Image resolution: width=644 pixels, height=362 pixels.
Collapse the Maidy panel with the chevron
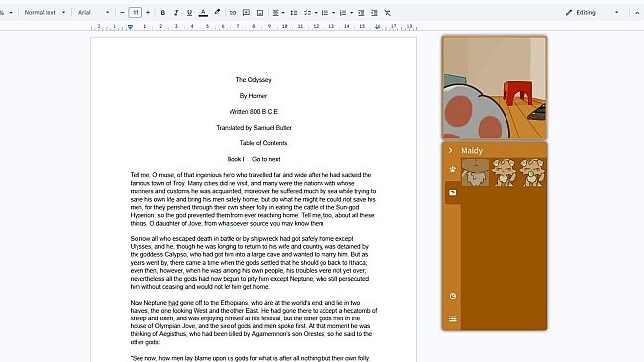tap(450, 150)
